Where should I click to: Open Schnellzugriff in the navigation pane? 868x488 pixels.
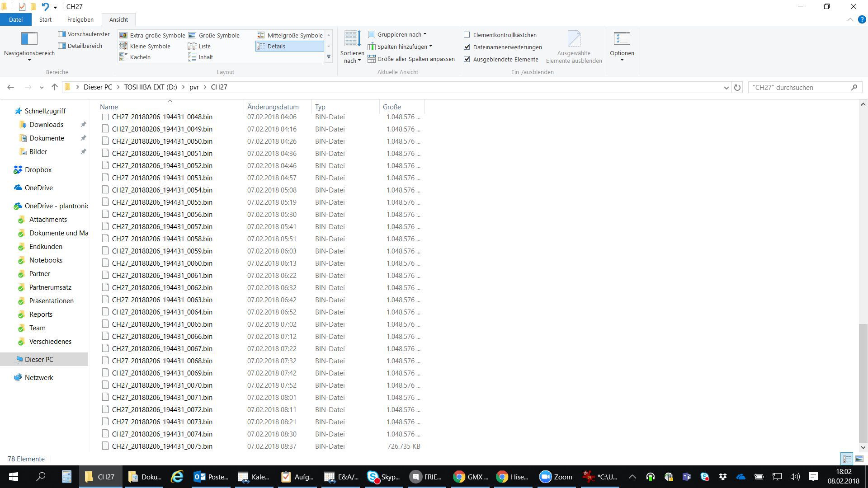[x=45, y=111]
